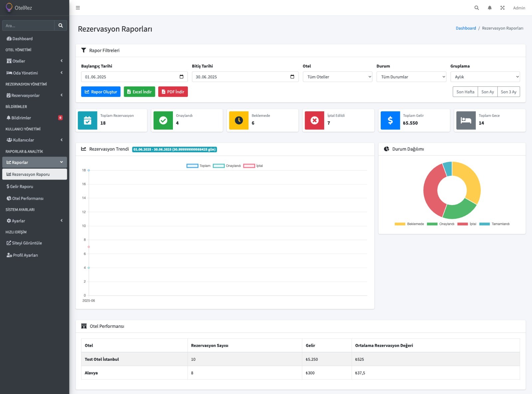Select the Son Ay quick range
The width and height of the screenshot is (532, 394).
[x=487, y=92]
